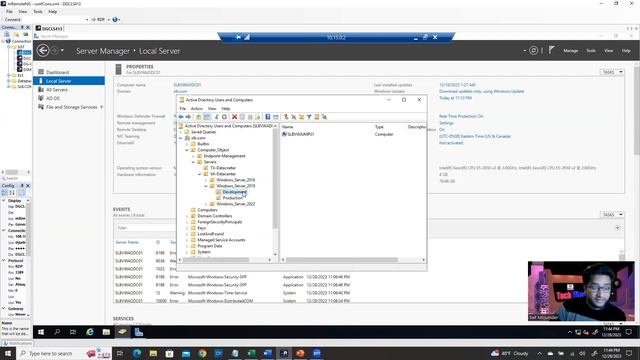Pin the RDP connection bar
This screenshot has height=360, width=640.
coord(238,37)
